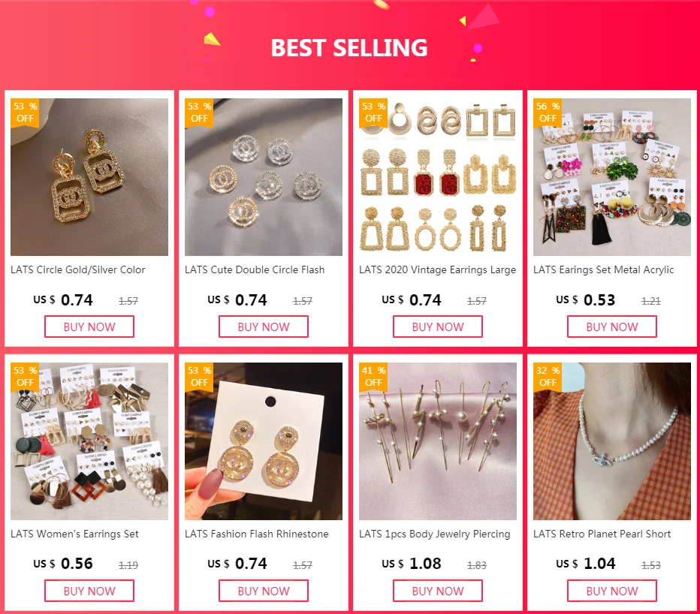Screen dimensions: 700x614
Task: Click BUY NOW for the 0.56 Women's Earrings Set
Action: (89, 591)
